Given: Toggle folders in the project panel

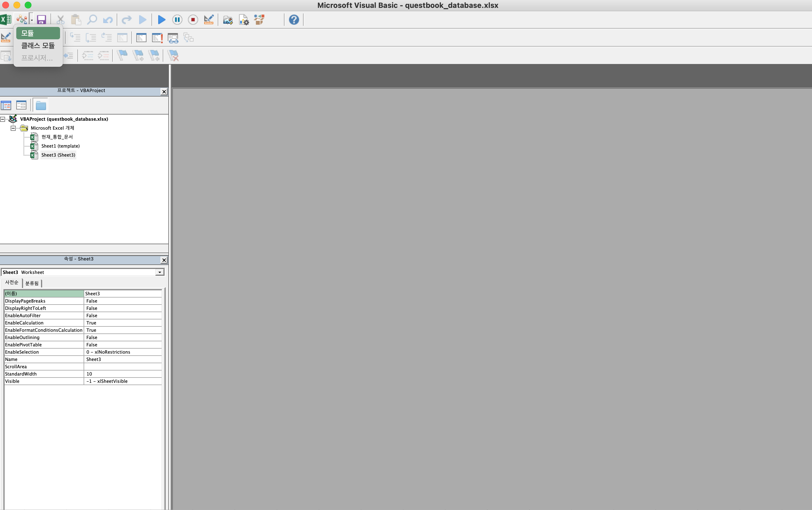Looking at the screenshot, I should [x=41, y=106].
